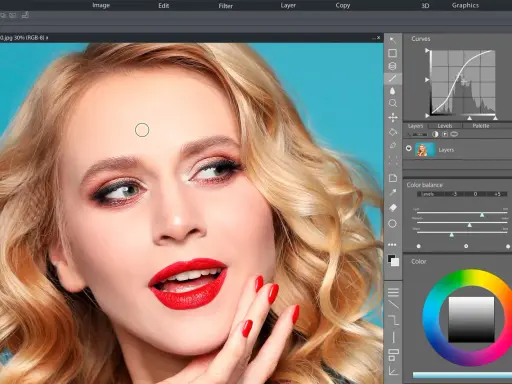Adjust the first Color balance slider handle

tap(482, 215)
